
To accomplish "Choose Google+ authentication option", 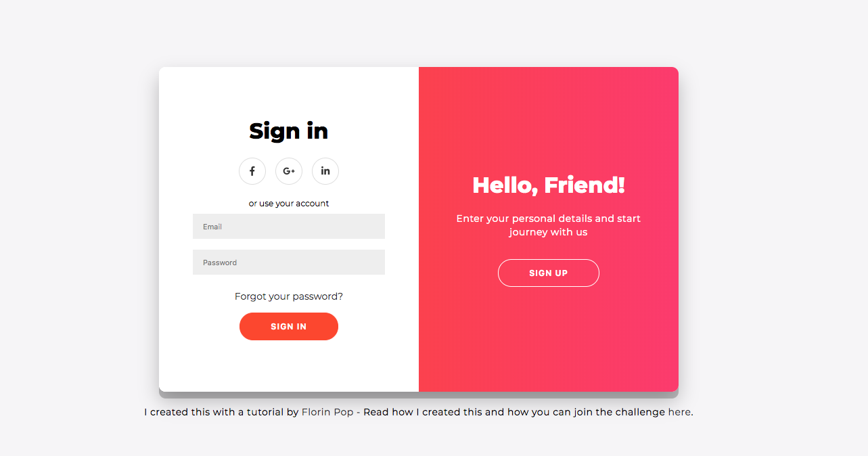I will click(289, 171).
